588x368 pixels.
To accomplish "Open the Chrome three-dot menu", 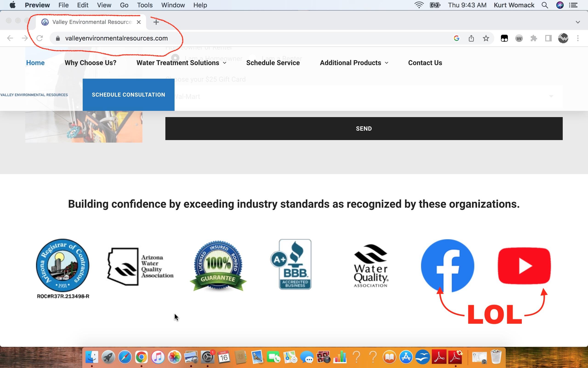I will pos(578,38).
